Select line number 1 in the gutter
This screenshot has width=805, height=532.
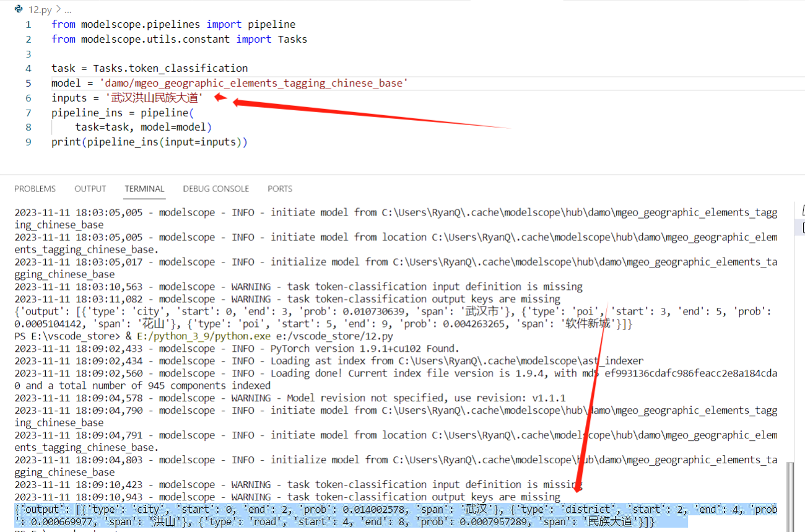[x=28, y=25]
